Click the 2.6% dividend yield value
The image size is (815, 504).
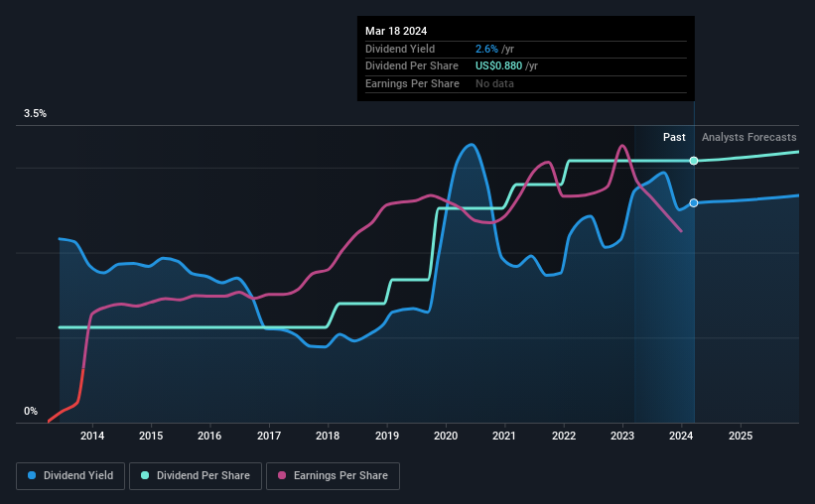tap(486, 49)
